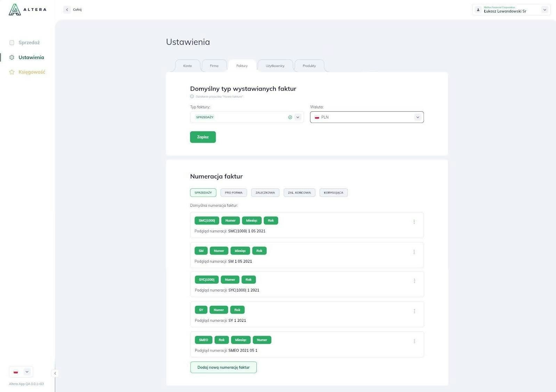The image size is (556, 392).
Task: Open options menu for SM 1 05 2021 row
Action: [x=414, y=252]
